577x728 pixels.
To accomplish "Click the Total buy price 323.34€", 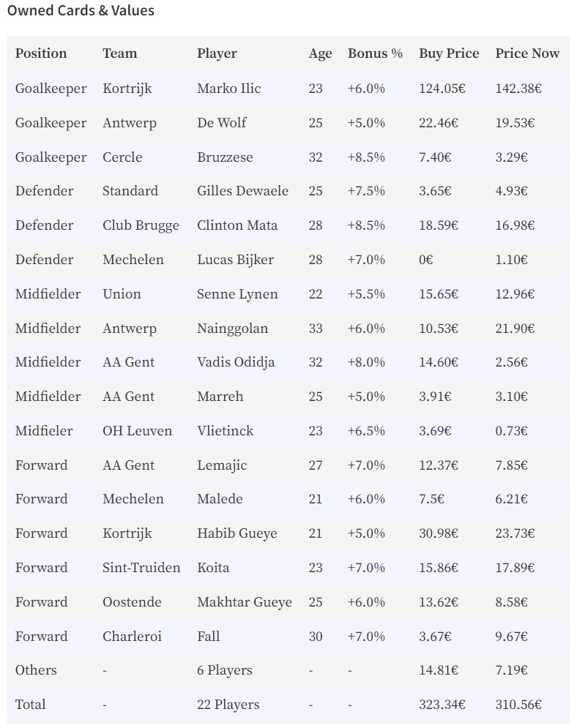I will pyautogui.click(x=442, y=705).
